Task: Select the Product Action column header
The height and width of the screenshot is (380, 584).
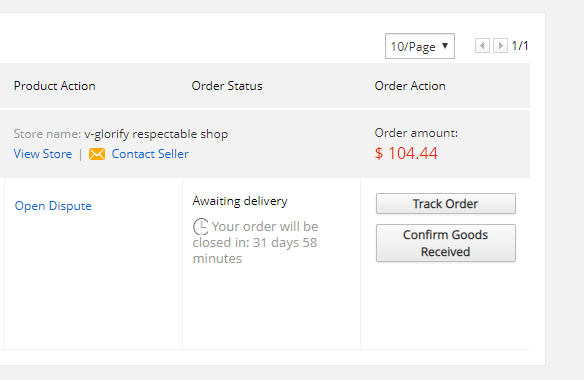Action: 55,86
